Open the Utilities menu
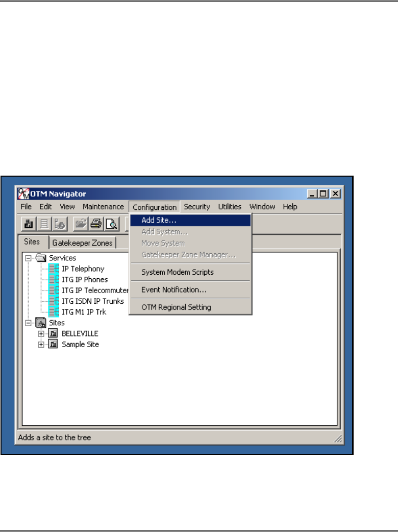The height and width of the screenshot is (532, 398). tap(230, 207)
